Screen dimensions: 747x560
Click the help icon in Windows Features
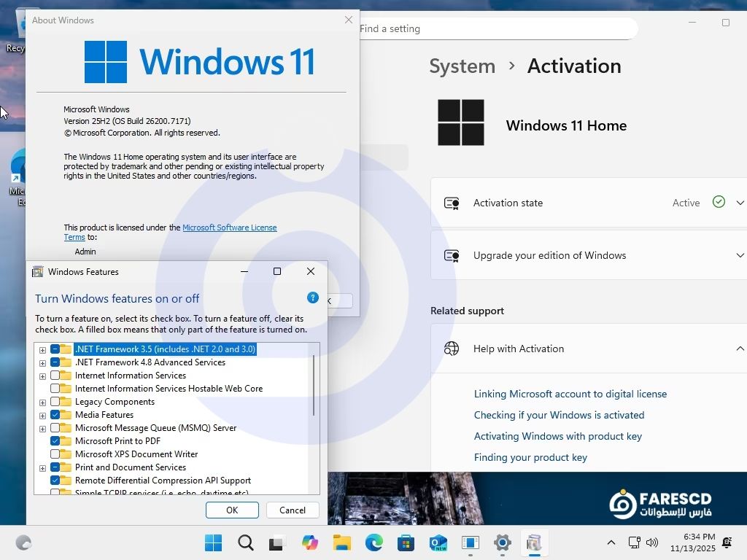click(x=313, y=297)
